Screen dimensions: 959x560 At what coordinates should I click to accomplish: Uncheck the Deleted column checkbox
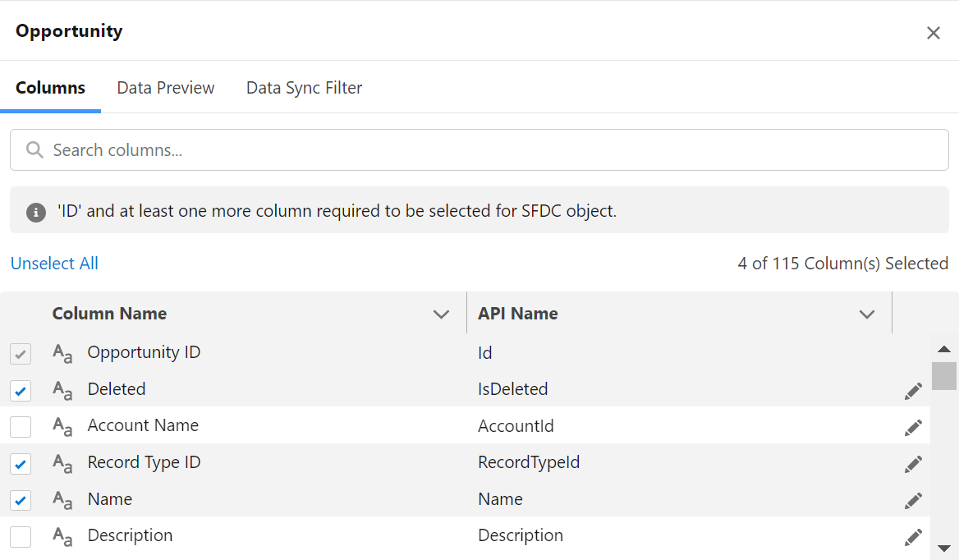coord(20,391)
